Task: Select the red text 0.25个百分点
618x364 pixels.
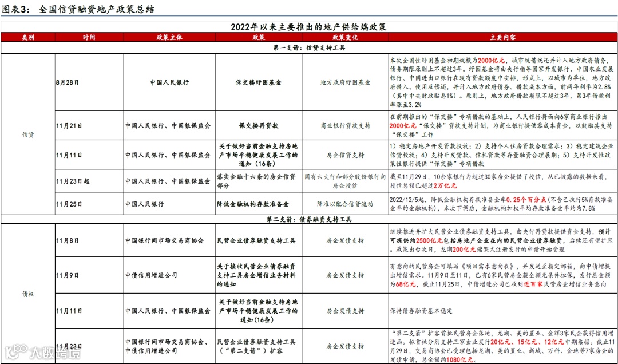Action: 526,200
